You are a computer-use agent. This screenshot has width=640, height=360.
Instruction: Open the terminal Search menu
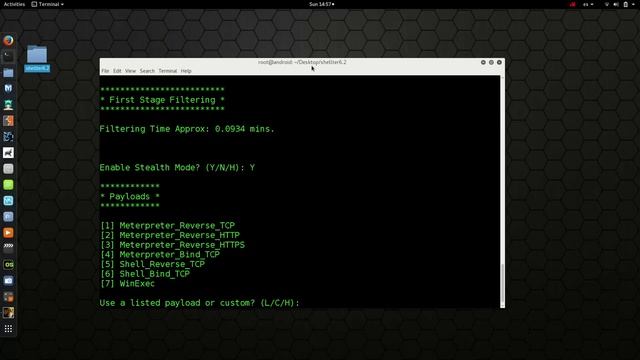pyautogui.click(x=147, y=71)
